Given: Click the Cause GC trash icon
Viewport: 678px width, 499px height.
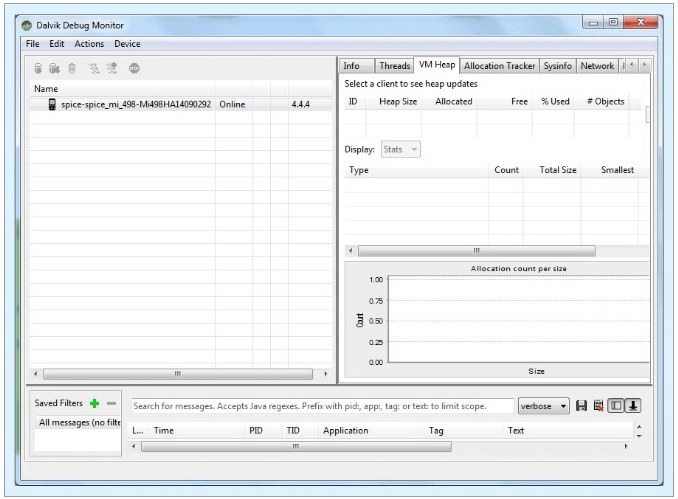Looking at the screenshot, I should tap(72, 68).
